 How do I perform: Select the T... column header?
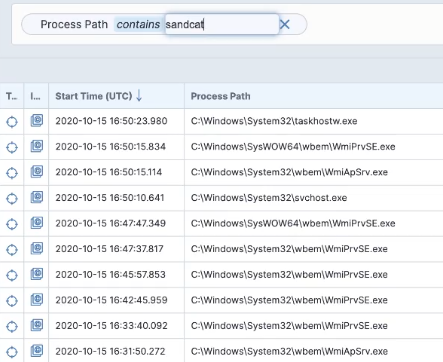coord(12,96)
